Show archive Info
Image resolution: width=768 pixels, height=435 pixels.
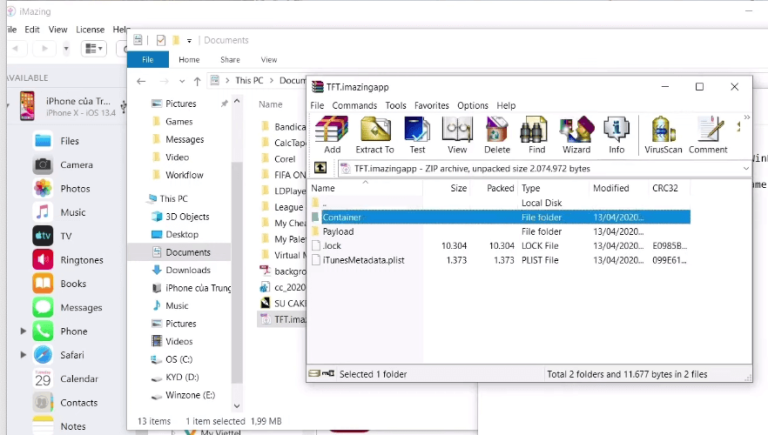coord(616,134)
